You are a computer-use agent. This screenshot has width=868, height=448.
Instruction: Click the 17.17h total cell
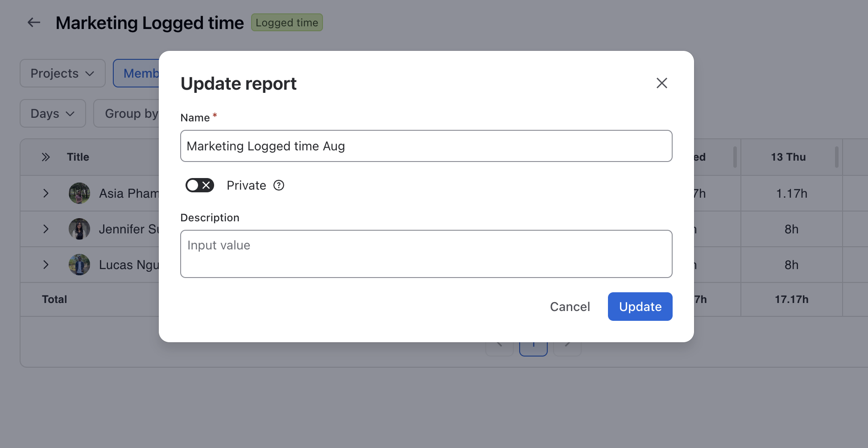click(792, 299)
